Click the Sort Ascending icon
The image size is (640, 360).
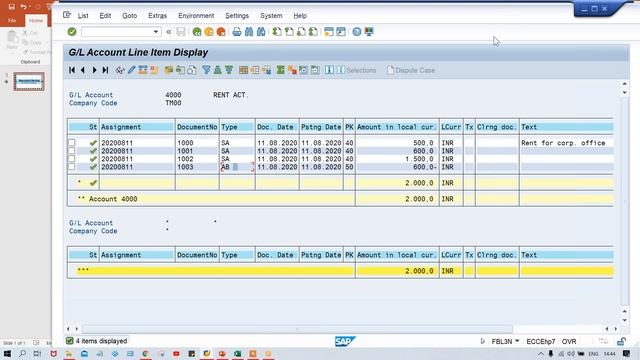click(x=218, y=70)
